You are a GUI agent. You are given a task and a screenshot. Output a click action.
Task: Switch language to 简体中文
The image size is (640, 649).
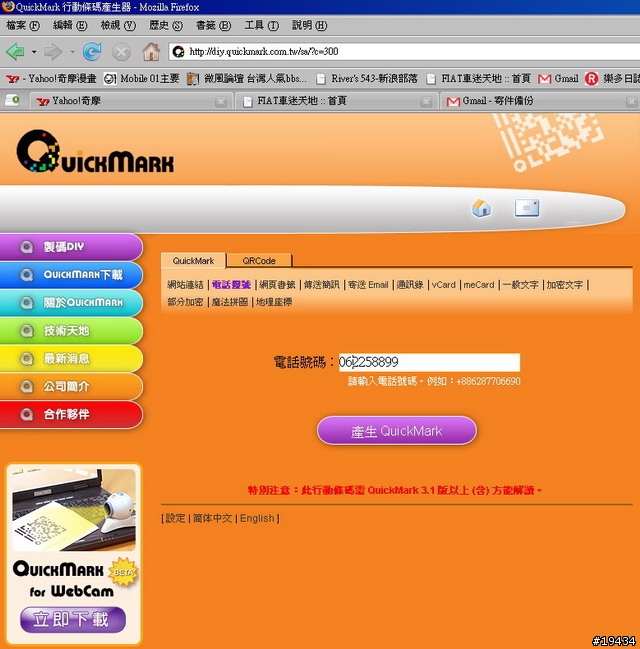(x=212, y=518)
